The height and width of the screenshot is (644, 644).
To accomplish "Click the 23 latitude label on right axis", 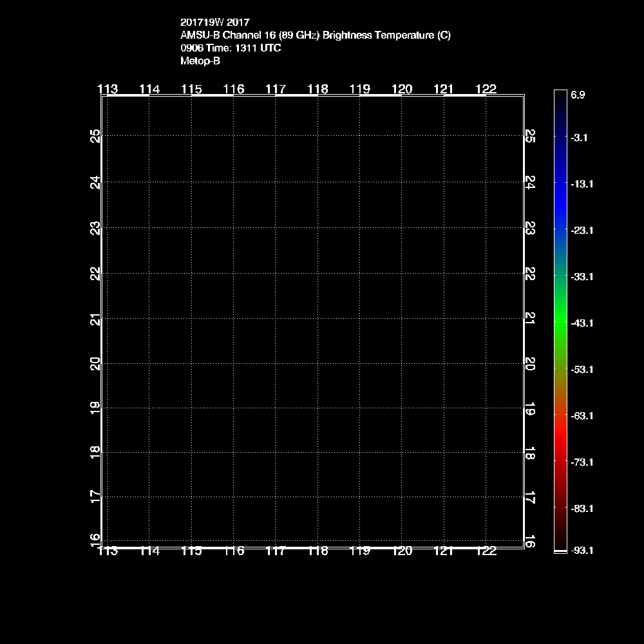I will [x=530, y=228].
